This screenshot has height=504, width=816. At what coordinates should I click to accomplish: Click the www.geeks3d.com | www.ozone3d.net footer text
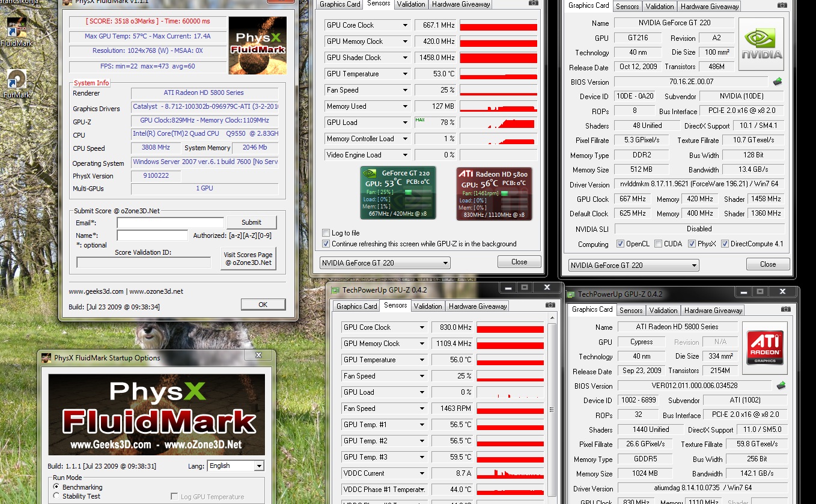[x=126, y=291]
